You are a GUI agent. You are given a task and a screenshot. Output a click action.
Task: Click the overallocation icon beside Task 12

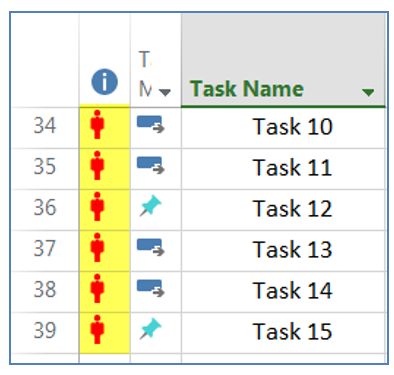(x=97, y=207)
